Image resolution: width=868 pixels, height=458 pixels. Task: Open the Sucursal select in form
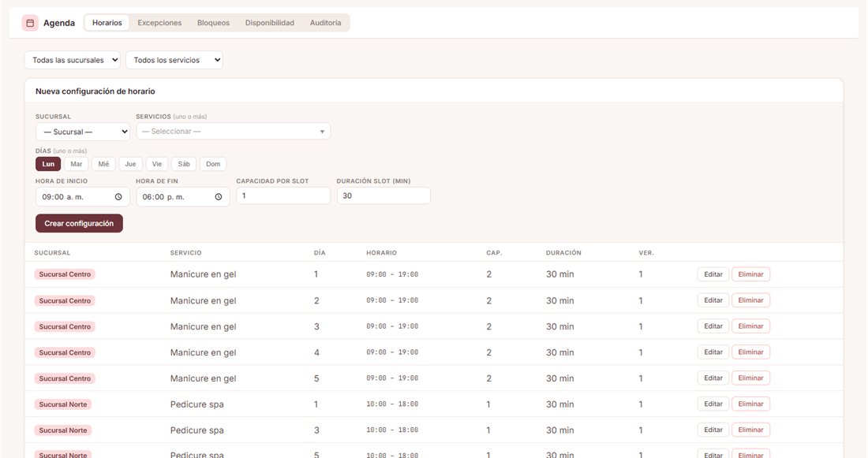(83, 132)
